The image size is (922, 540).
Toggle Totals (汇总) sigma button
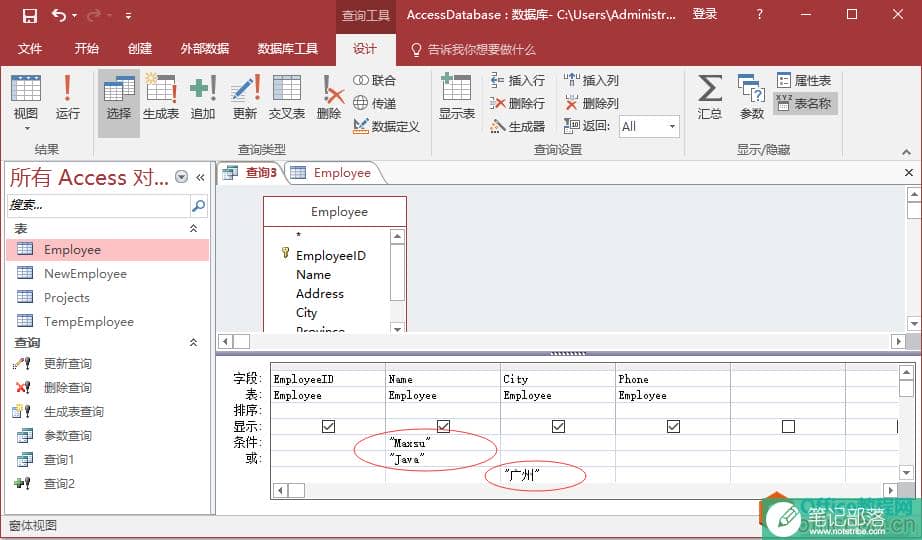(x=710, y=97)
